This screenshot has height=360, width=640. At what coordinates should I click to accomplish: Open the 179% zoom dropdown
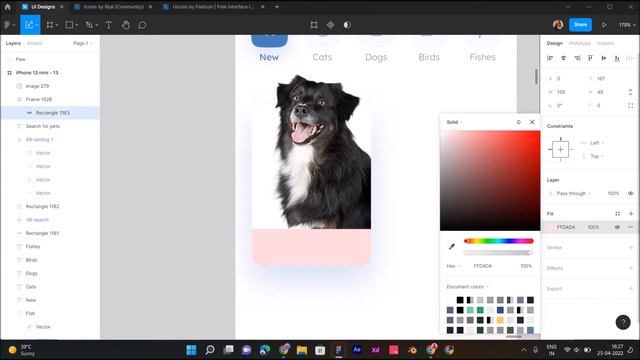tap(627, 25)
